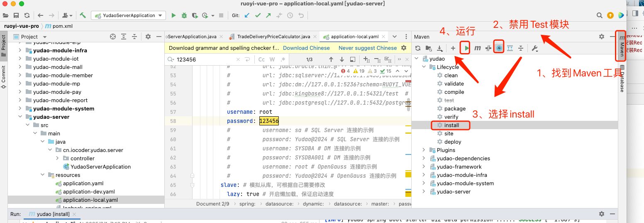
Task: Open Project panel gear options
Action: point(148,37)
